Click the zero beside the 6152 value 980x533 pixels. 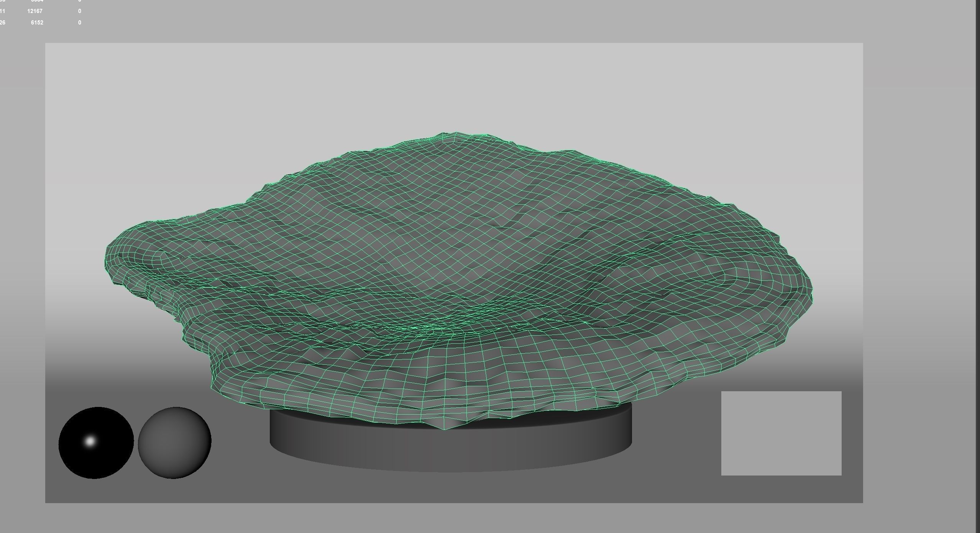click(79, 23)
